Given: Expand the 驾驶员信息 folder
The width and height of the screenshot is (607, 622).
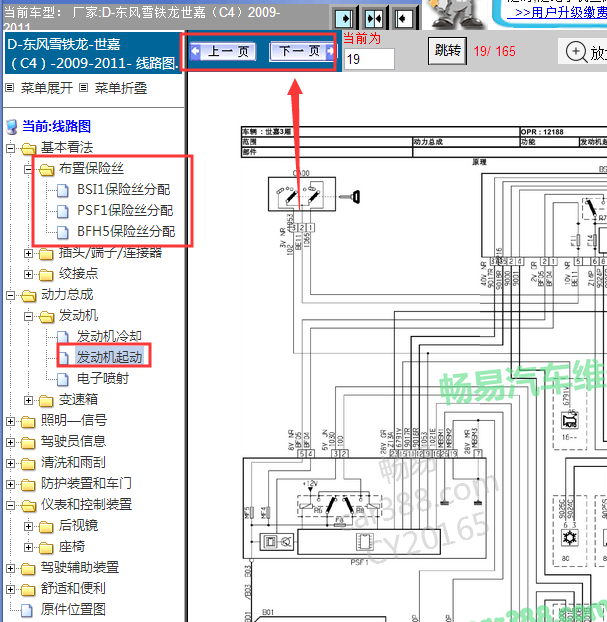Looking at the screenshot, I should pyautogui.click(x=10, y=442).
